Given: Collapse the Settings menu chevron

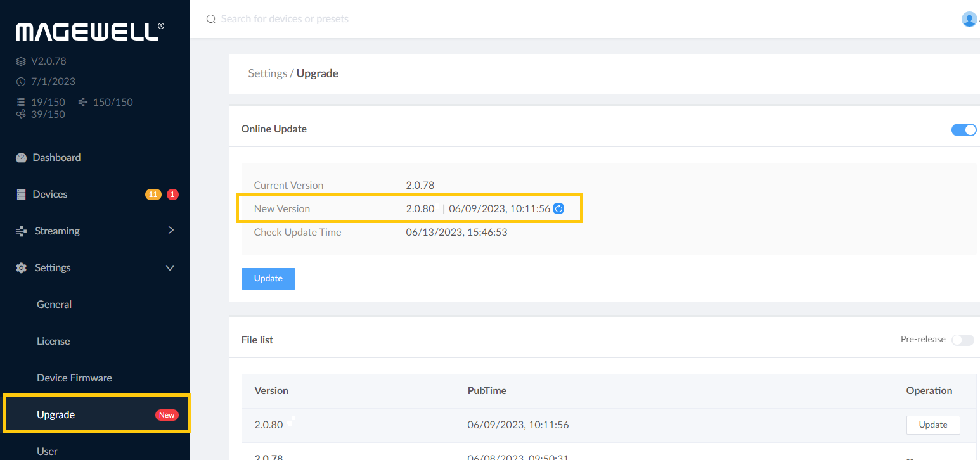Looking at the screenshot, I should [170, 268].
